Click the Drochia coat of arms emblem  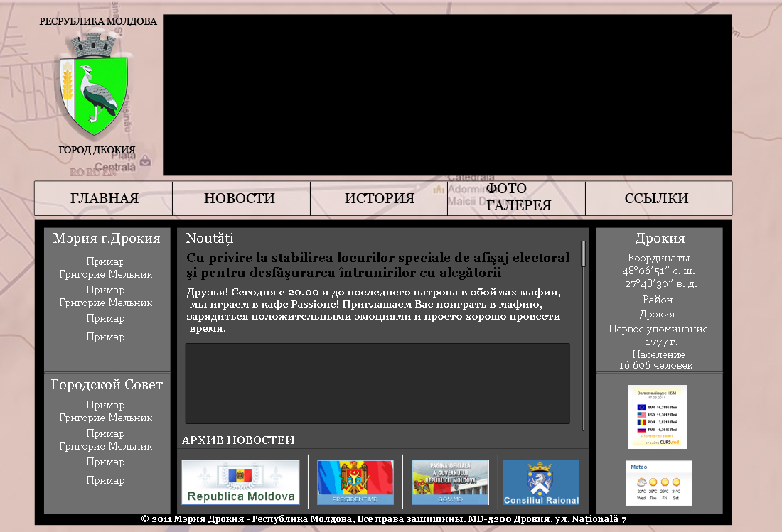pos(95,92)
